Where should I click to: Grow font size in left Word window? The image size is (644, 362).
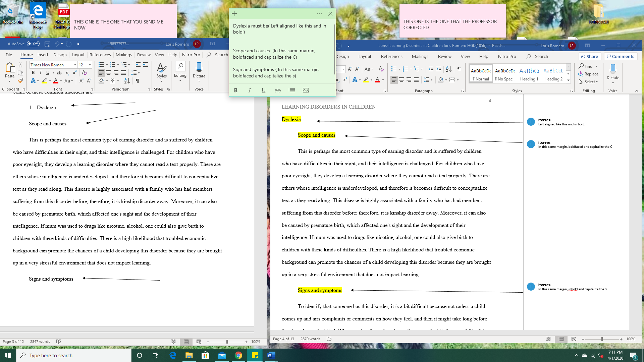[82, 81]
